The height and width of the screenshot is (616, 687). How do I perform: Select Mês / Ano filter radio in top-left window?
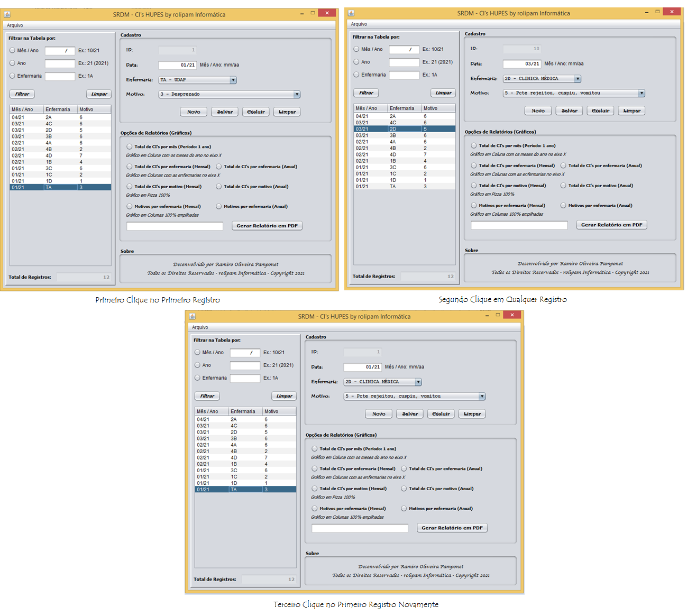pyautogui.click(x=12, y=50)
